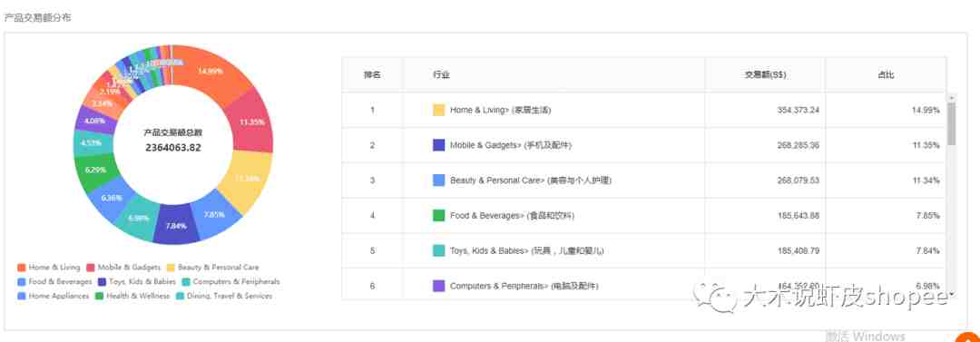Click Food & Beverages legend swatch

click(22, 282)
